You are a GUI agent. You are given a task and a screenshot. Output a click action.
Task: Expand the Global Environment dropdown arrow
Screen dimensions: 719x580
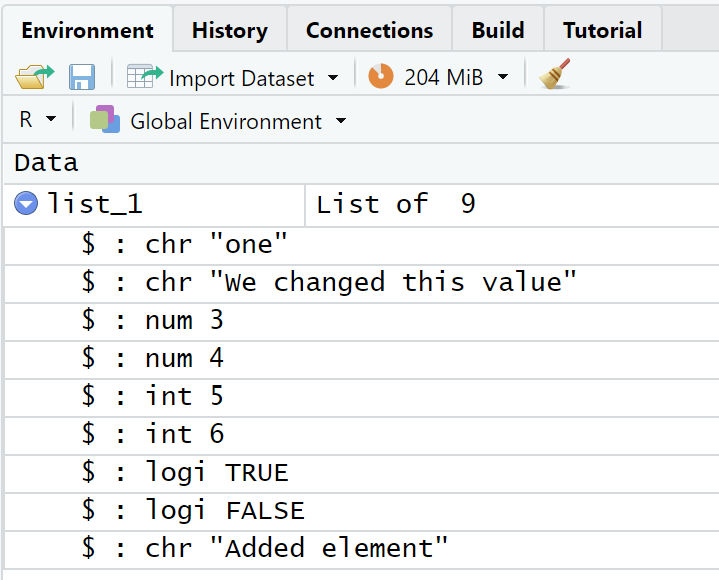(x=341, y=122)
